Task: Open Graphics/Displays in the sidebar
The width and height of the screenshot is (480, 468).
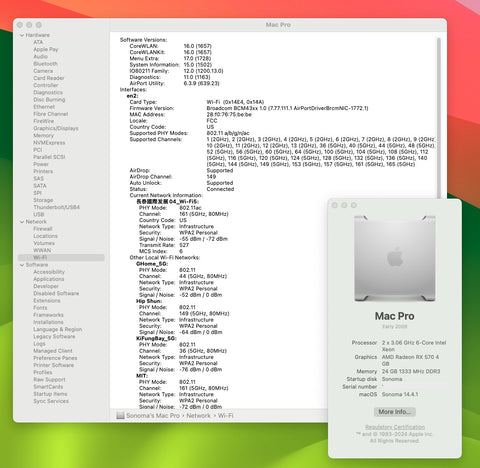Action: 56,128
